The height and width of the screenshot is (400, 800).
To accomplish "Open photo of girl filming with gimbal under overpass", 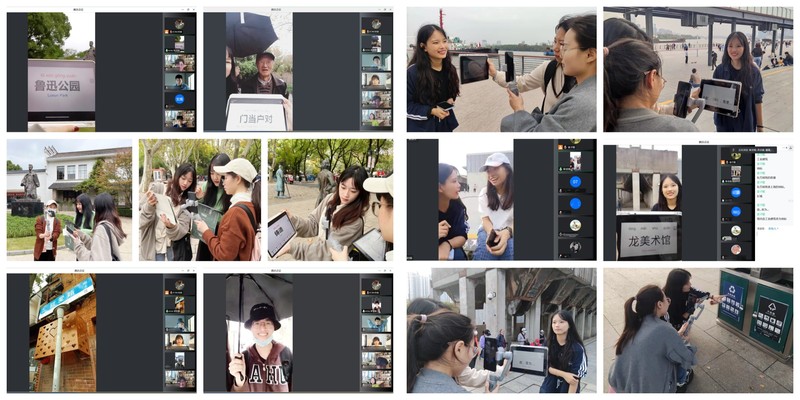I will click(500, 330).
